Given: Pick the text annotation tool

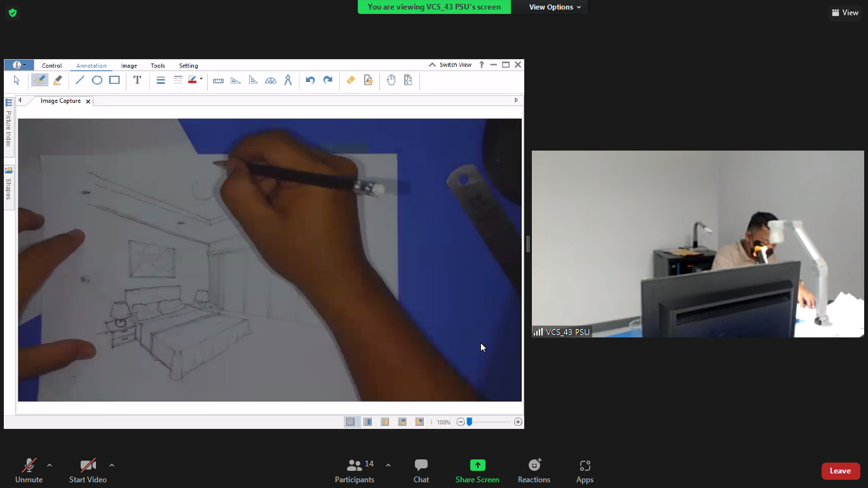Looking at the screenshot, I should tap(137, 80).
